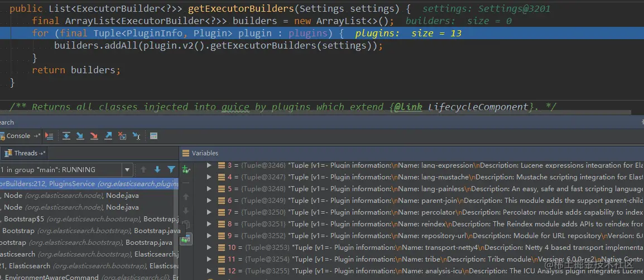Click the Variables panel list icon
The height and width of the screenshot is (280, 644).
(x=185, y=153)
